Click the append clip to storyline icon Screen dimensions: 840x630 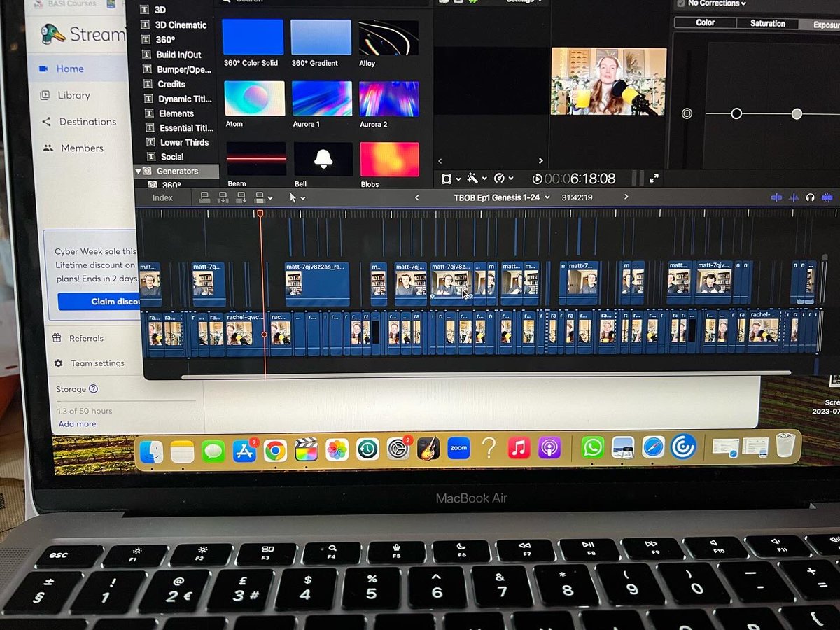tap(241, 197)
